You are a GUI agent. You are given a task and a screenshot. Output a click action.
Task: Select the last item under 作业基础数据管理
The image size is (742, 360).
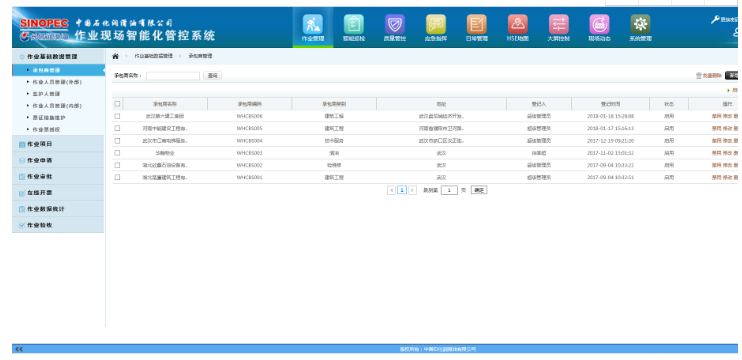46,129
